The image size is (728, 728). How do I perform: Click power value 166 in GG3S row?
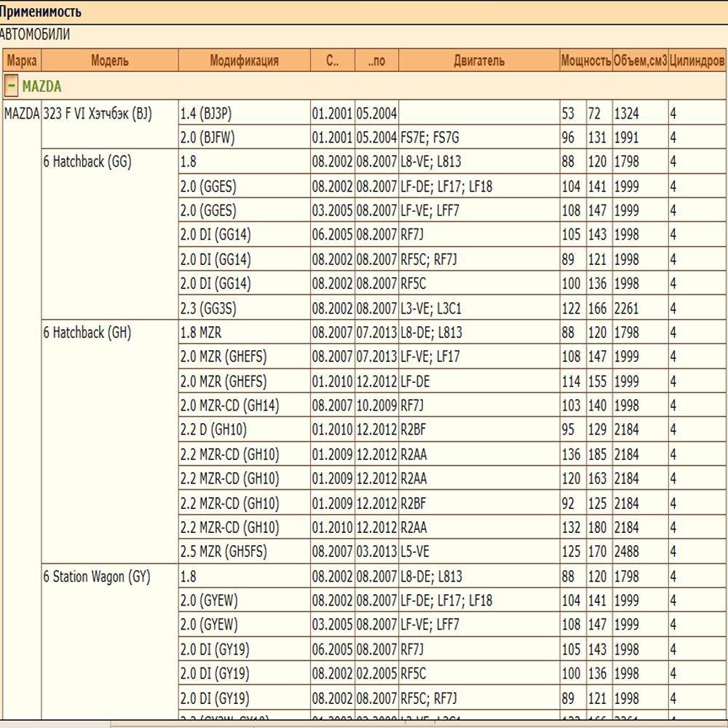(x=599, y=308)
